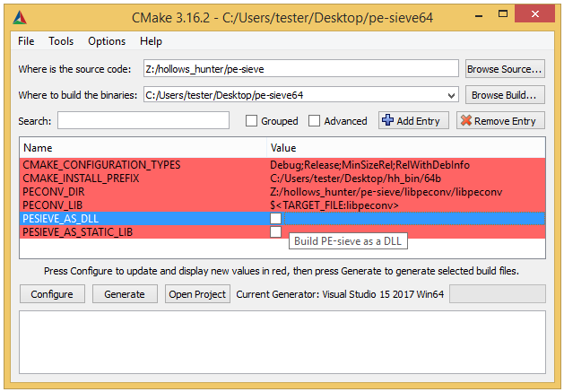Select the PESIEVE_AS_STATIC_LIB entry name

tap(78, 232)
